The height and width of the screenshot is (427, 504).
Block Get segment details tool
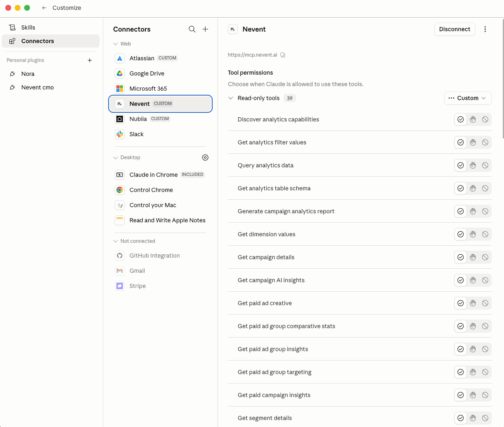[485, 418]
